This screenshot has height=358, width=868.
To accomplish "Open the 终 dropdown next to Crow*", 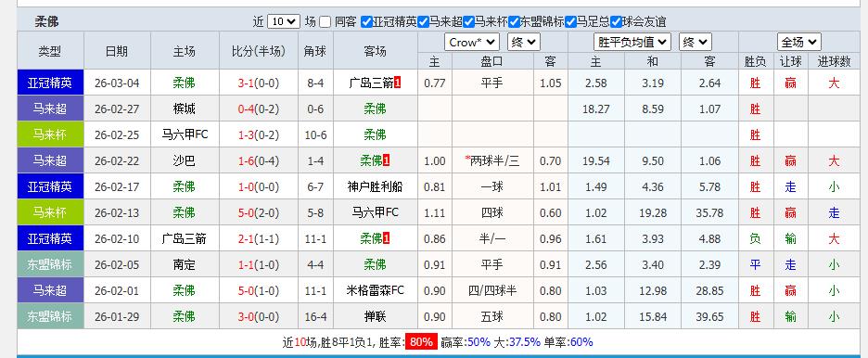I will [x=523, y=42].
